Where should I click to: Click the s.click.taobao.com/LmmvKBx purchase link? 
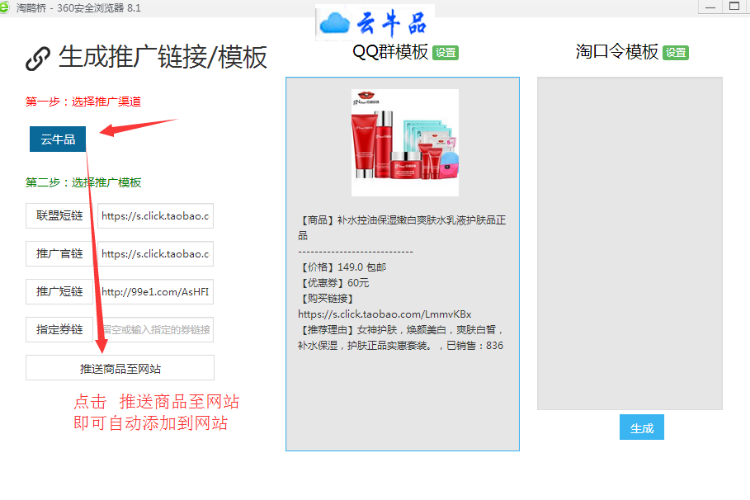[385, 314]
